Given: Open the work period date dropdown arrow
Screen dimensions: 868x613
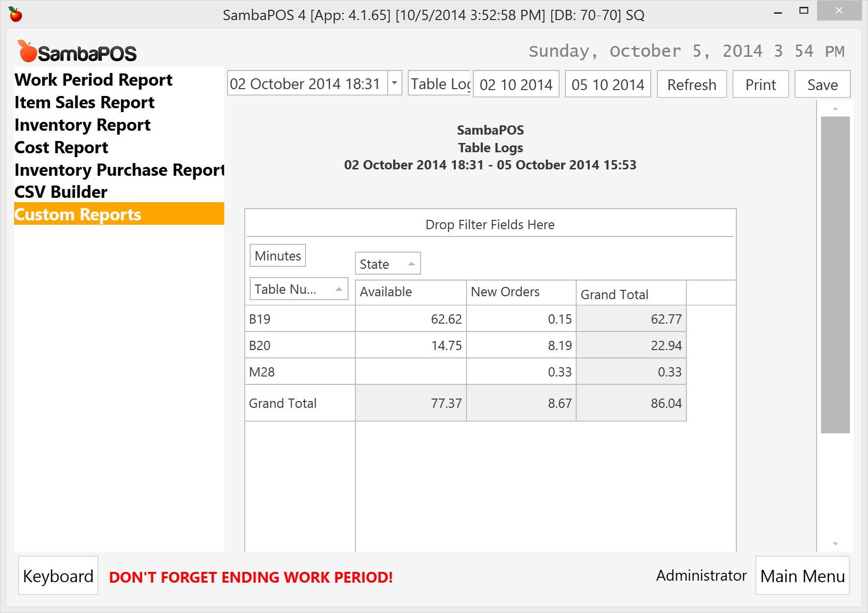Looking at the screenshot, I should tap(395, 83).
